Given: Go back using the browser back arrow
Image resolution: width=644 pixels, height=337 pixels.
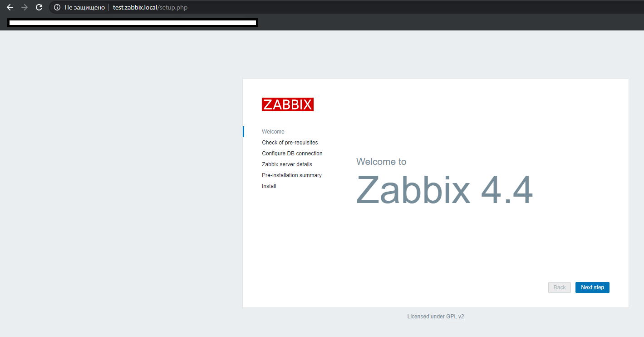Looking at the screenshot, I should coord(10,7).
